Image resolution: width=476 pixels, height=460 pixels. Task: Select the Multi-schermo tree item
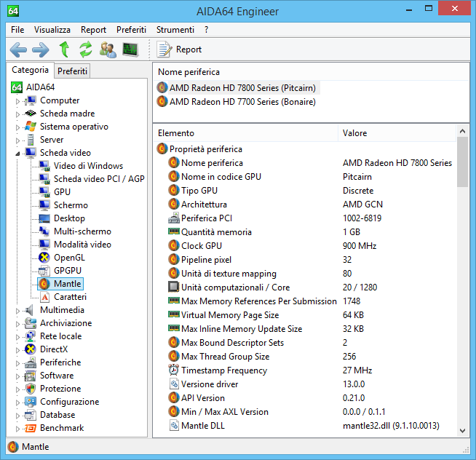click(82, 231)
